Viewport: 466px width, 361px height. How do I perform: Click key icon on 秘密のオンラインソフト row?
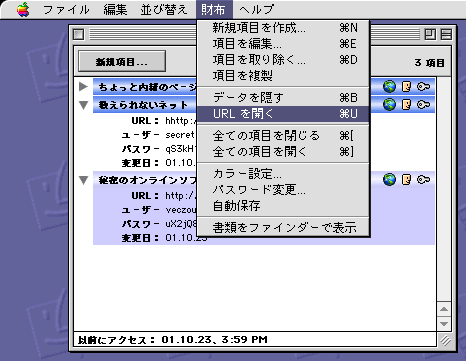click(423, 180)
